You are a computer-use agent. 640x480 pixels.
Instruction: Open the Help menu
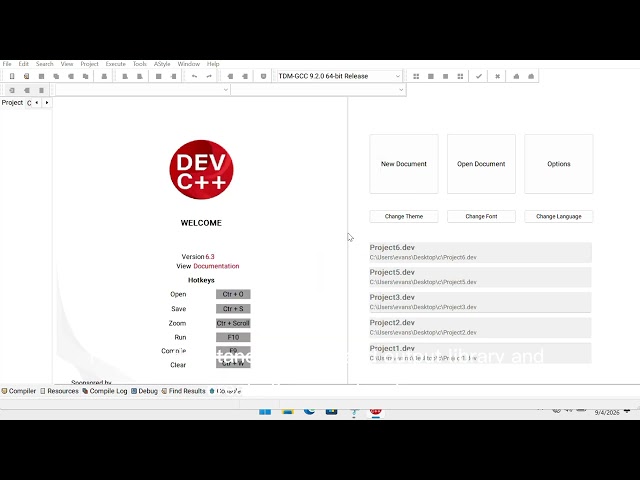coord(213,64)
